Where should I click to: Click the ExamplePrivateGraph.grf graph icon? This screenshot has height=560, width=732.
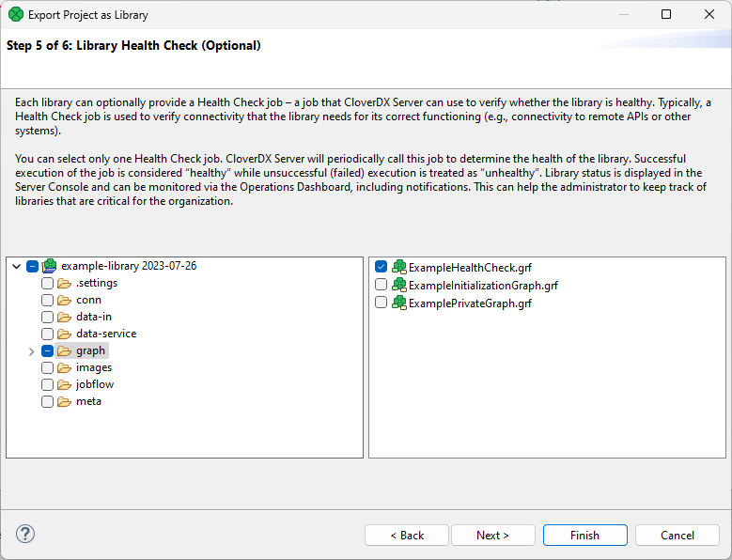pos(398,303)
